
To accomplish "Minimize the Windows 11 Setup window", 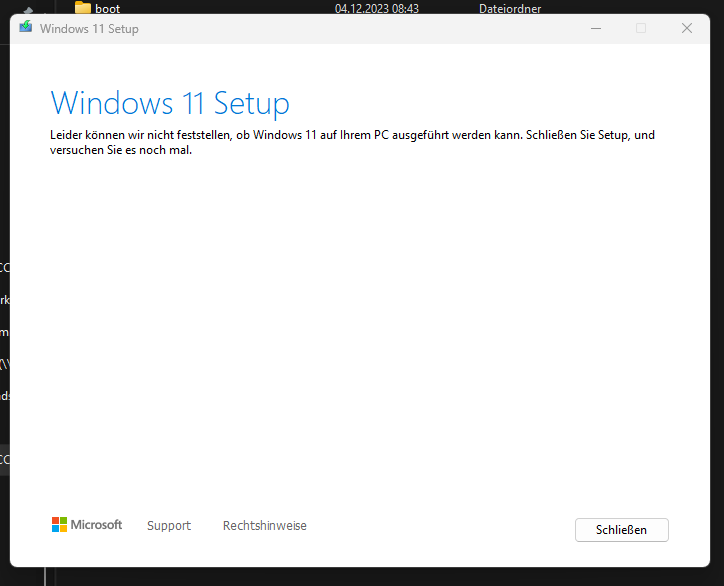I will (596, 29).
